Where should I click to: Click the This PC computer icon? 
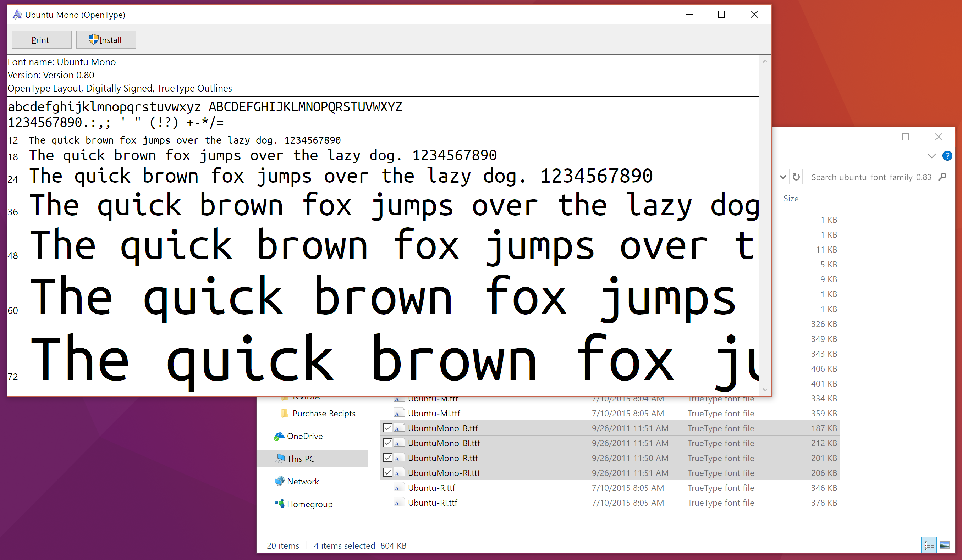click(281, 458)
